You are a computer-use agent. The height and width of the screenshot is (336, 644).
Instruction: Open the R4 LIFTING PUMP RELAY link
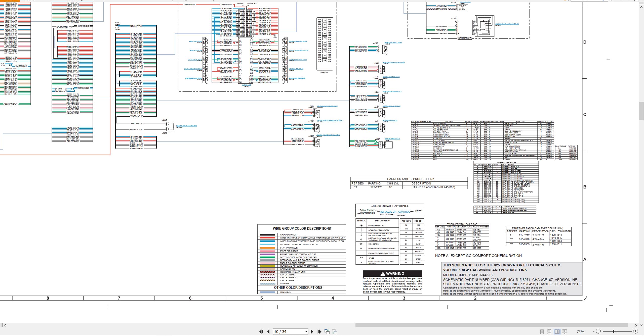pyautogui.click(x=193, y=69)
